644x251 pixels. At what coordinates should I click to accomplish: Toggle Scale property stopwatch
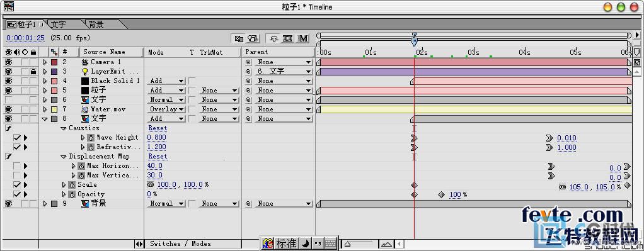[72, 185]
